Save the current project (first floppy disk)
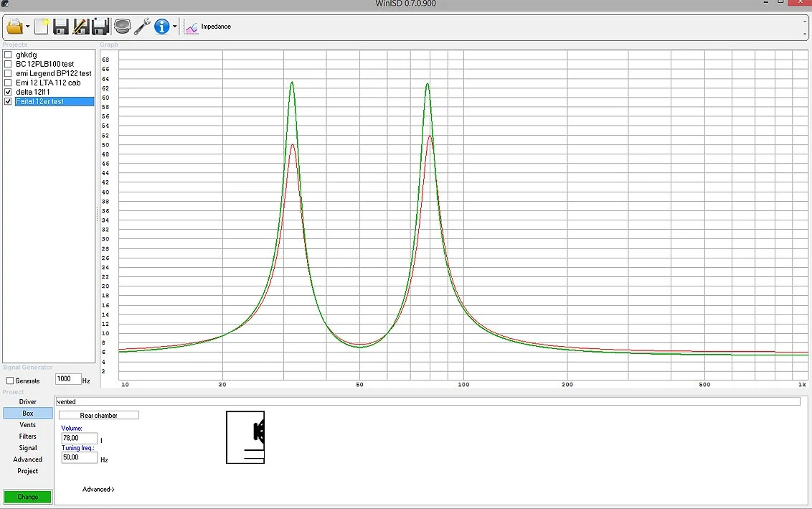Viewport: 812px width, 509px height. pos(61,27)
